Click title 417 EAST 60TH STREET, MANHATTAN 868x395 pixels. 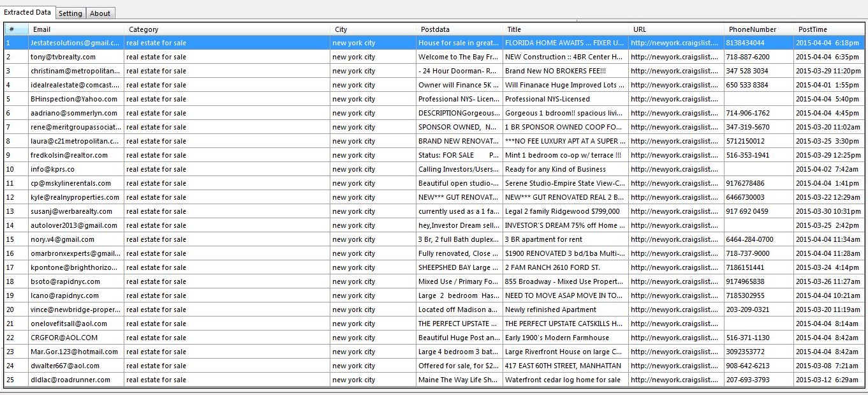563,366
